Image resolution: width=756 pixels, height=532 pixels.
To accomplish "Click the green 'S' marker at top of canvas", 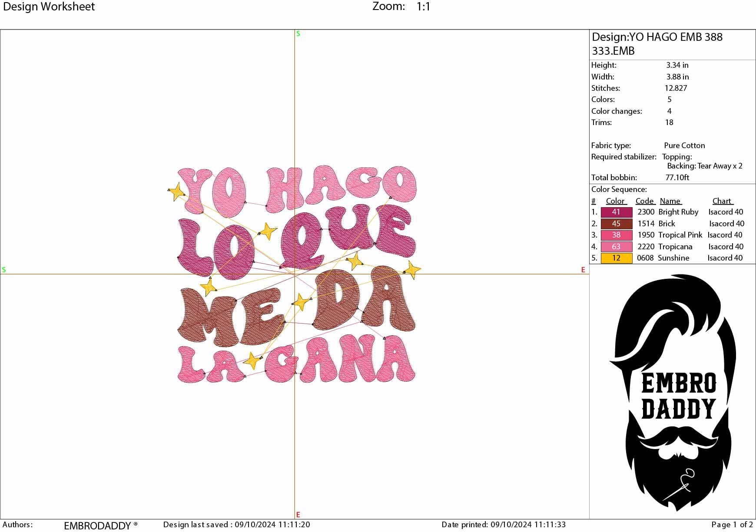I will pyautogui.click(x=298, y=33).
